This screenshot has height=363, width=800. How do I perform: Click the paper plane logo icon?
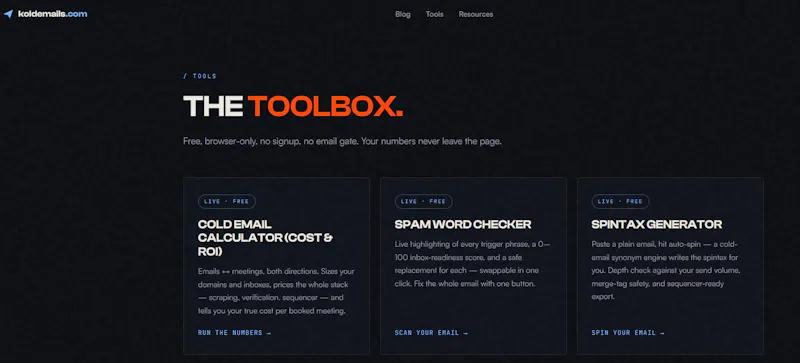[x=8, y=14]
